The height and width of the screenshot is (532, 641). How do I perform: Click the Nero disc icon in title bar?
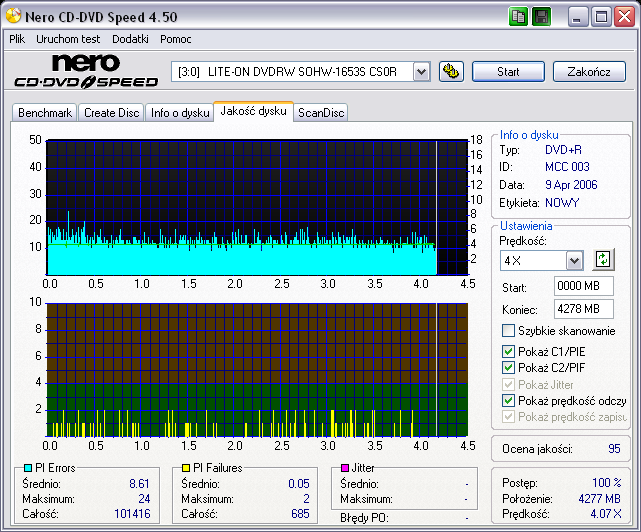12,16
